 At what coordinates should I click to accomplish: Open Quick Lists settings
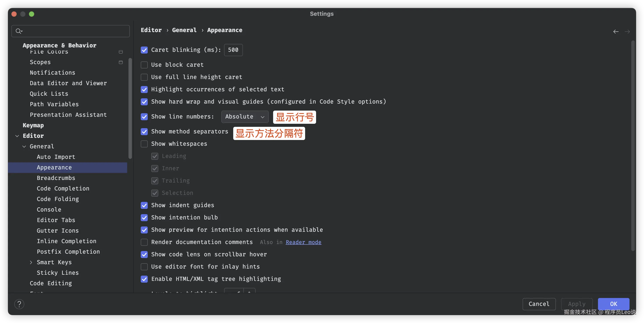point(49,93)
